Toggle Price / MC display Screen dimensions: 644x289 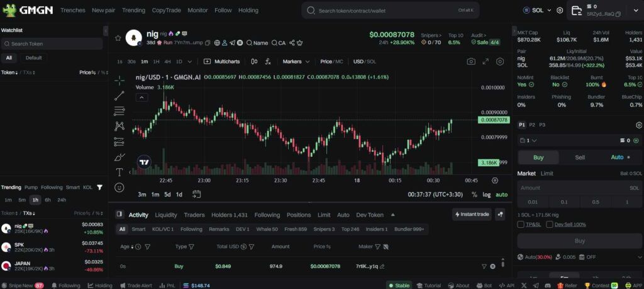331,62
